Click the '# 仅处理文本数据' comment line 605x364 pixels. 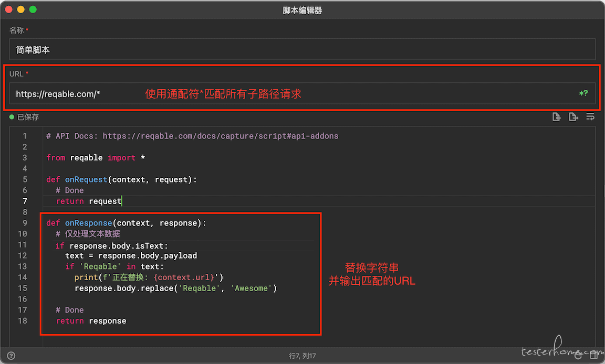tap(88, 234)
